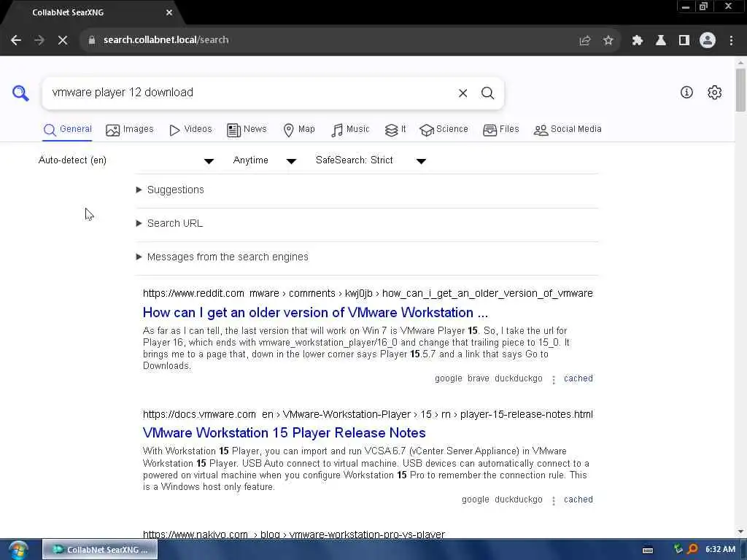Click 'google' engine label under Release Notes result
Screen dimensions: 747x560
(475, 499)
